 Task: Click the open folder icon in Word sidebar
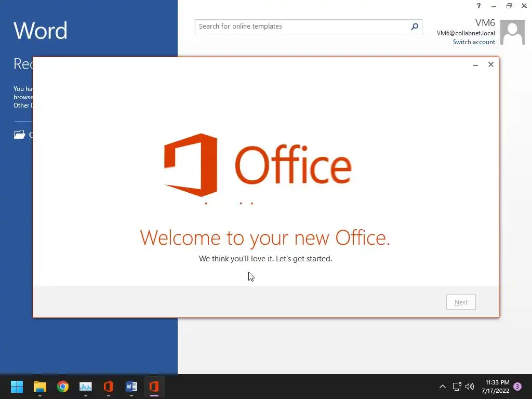point(19,135)
